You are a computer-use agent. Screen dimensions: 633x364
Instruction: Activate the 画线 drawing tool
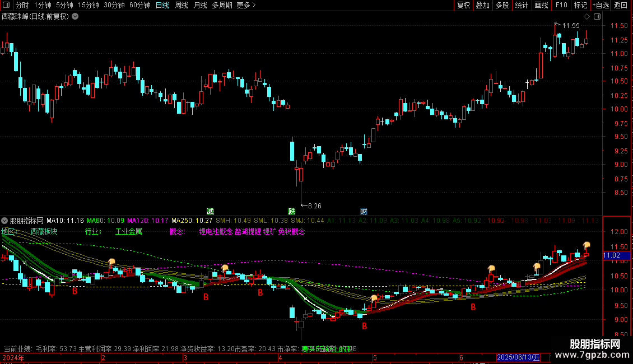pyautogui.click(x=541, y=5)
